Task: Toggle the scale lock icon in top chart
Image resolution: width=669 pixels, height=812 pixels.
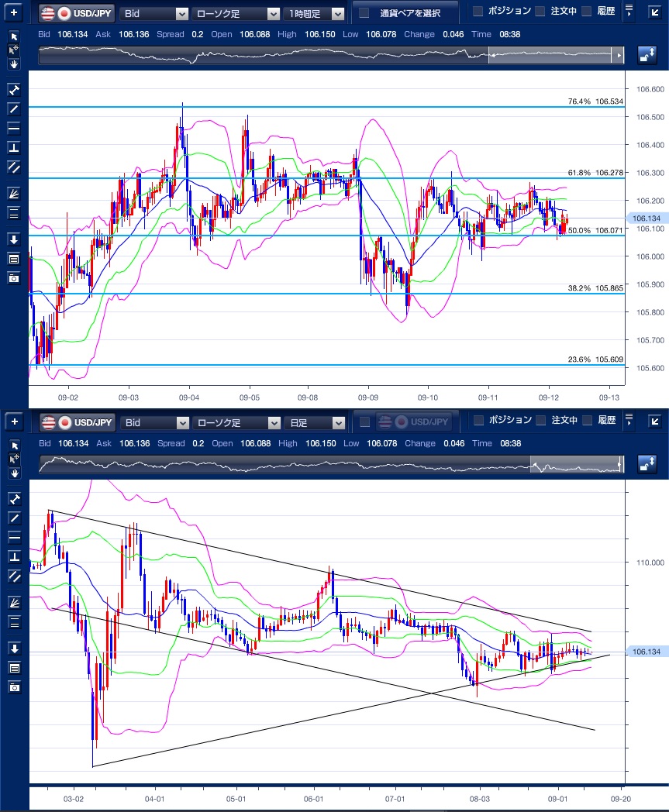Action: pos(647,55)
